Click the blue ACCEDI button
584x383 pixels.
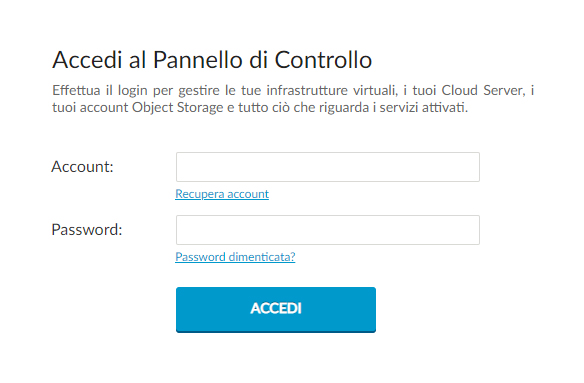[x=276, y=309]
